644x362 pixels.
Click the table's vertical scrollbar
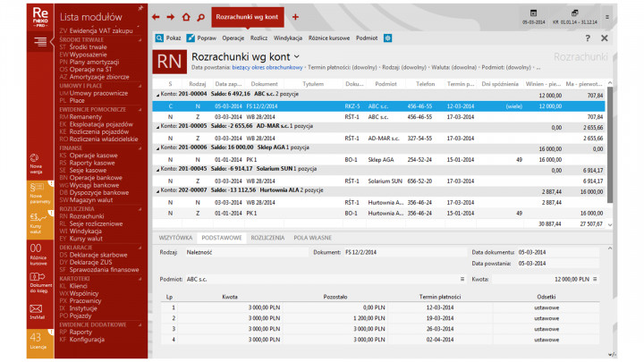tap(611, 152)
